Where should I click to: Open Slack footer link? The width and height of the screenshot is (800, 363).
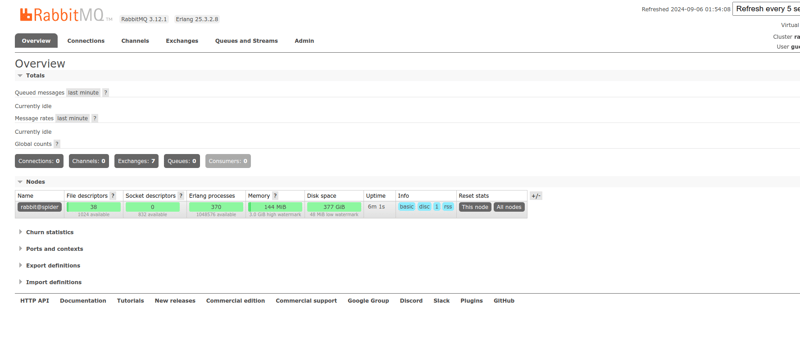click(x=442, y=301)
